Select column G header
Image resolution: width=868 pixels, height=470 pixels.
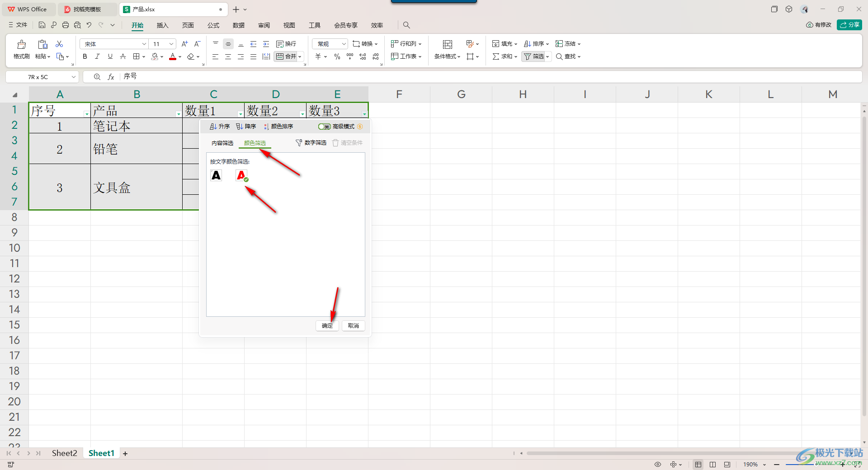[x=461, y=94]
